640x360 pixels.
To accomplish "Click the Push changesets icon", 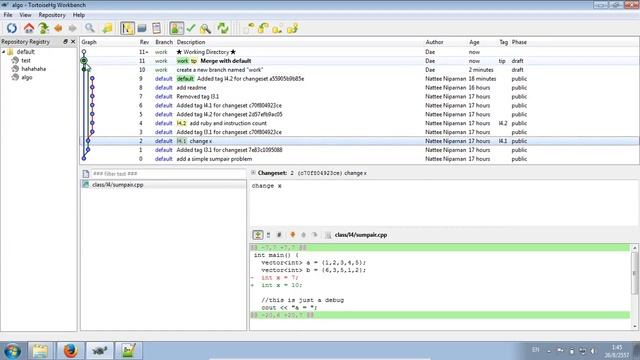I will click(293, 28).
